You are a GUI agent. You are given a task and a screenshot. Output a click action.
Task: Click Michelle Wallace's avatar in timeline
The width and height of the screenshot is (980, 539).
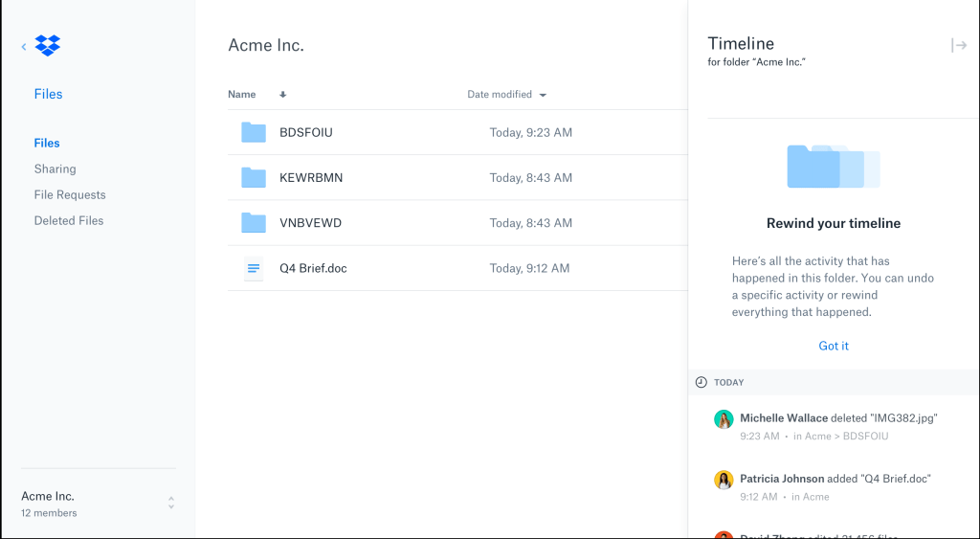click(x=724, y=419)
